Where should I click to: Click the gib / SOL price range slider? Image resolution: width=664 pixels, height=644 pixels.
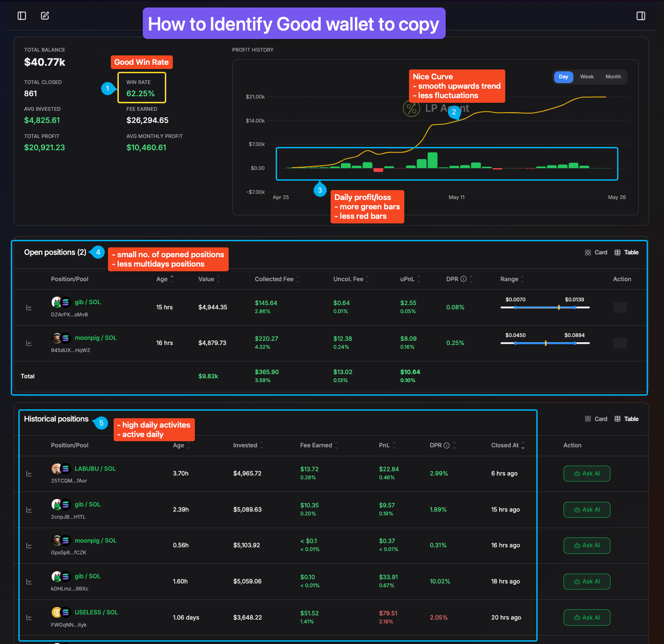pos(545,307)
